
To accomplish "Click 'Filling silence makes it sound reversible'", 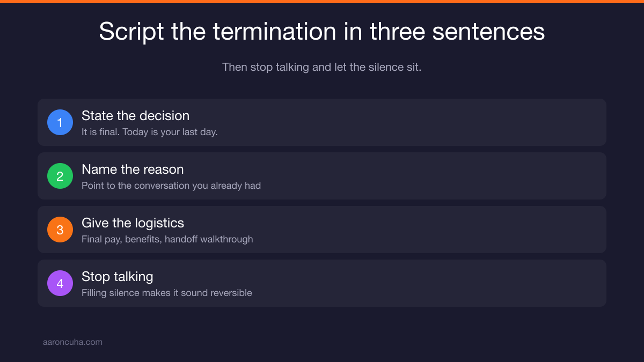I will 167,293.
